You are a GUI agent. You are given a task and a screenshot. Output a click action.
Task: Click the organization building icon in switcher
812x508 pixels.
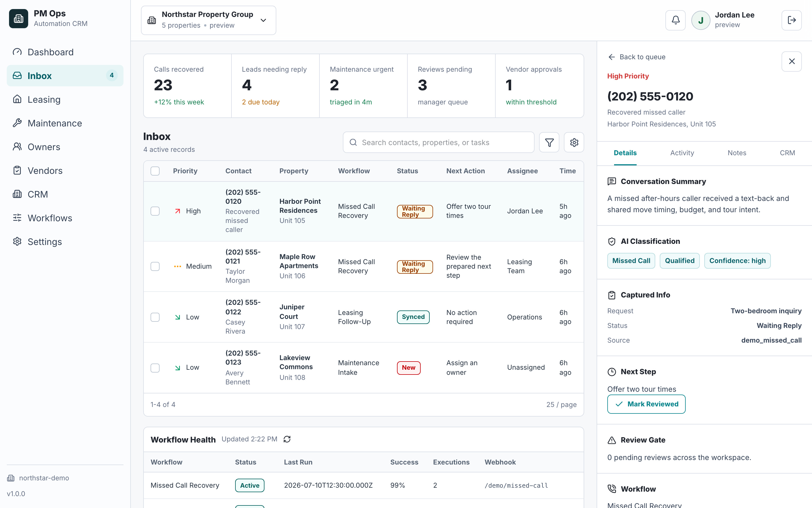pyautogui.click(x=152, y=20)
